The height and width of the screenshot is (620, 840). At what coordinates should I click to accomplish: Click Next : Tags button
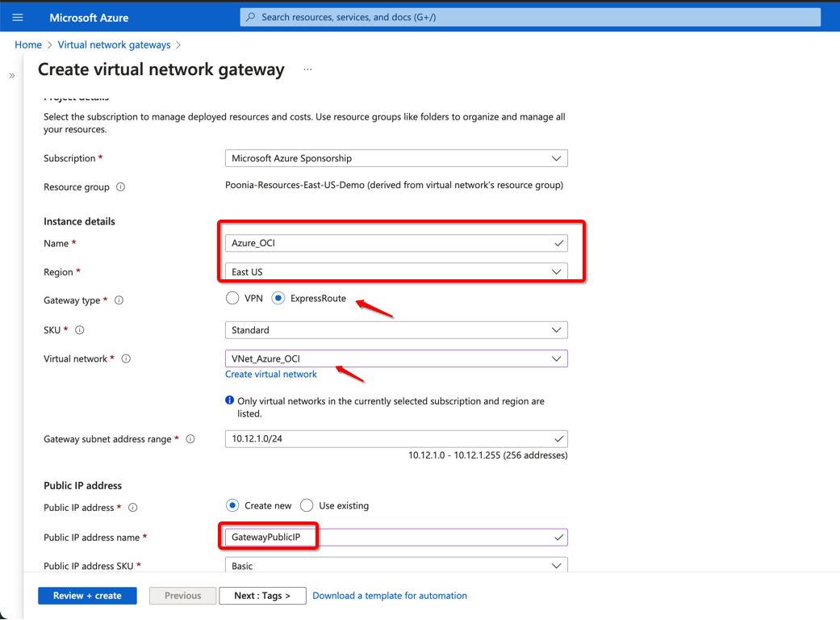[x=262, y=596]
